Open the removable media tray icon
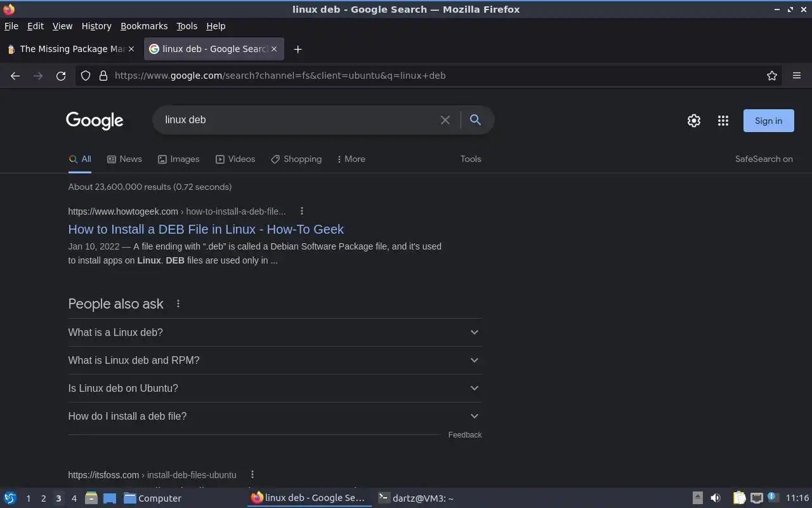 pyautogui.click(x=697, y=498)
